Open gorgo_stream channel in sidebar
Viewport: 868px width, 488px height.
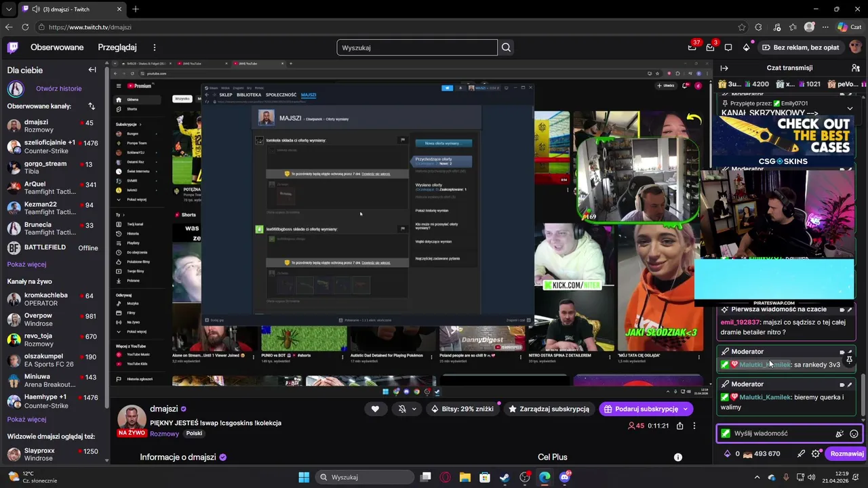click(53, 167)
